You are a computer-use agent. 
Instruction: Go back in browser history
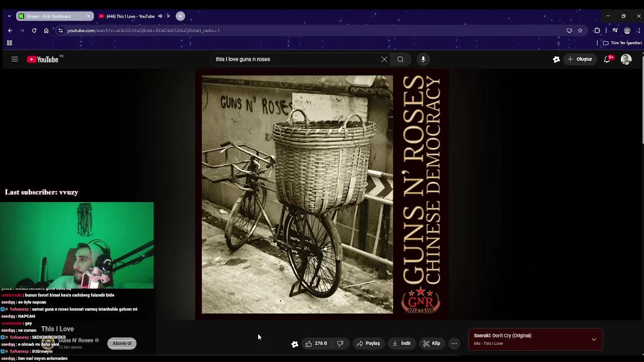[x=10, y=31]
